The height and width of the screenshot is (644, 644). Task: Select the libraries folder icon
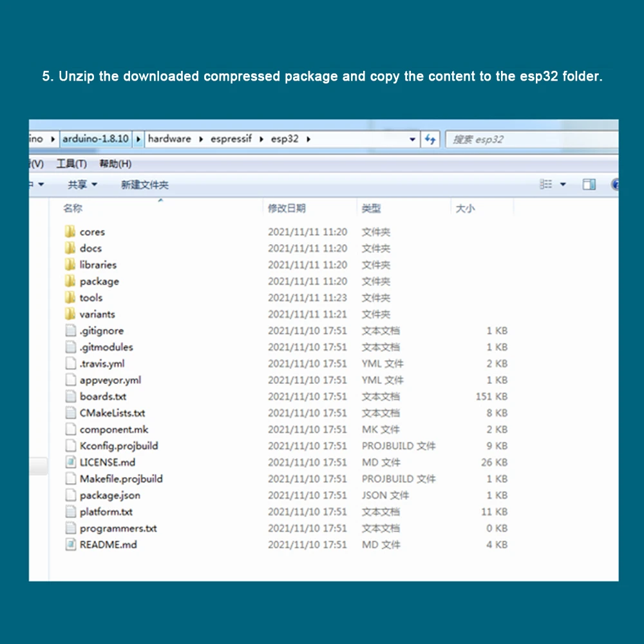click(x=70, y=265)
